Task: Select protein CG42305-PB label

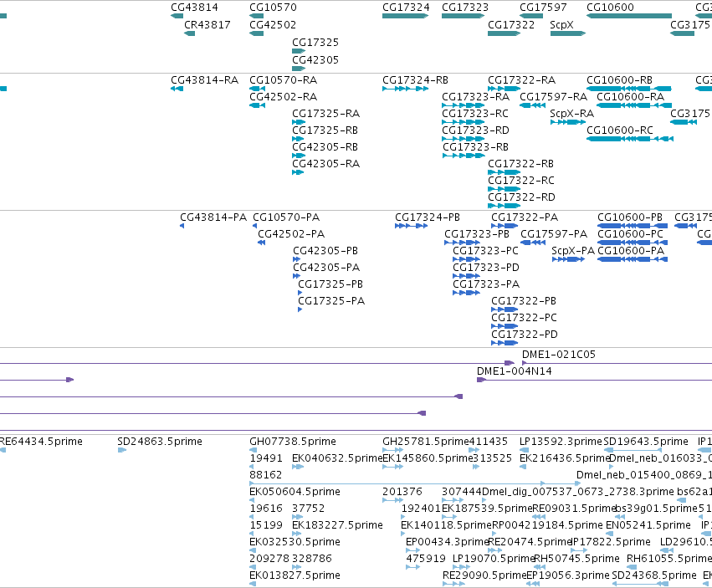Action: tap(325, 251)
